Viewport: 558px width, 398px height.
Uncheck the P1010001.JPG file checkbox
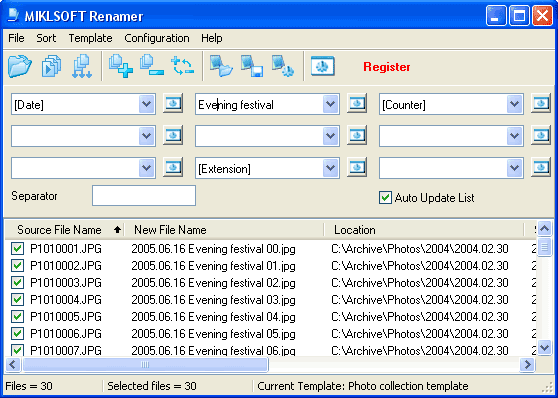[x=17, y=248]
